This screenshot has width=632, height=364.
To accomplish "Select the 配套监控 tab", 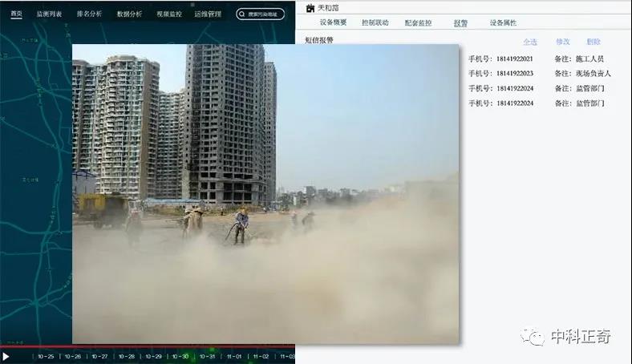I will [x=418, y=23].
